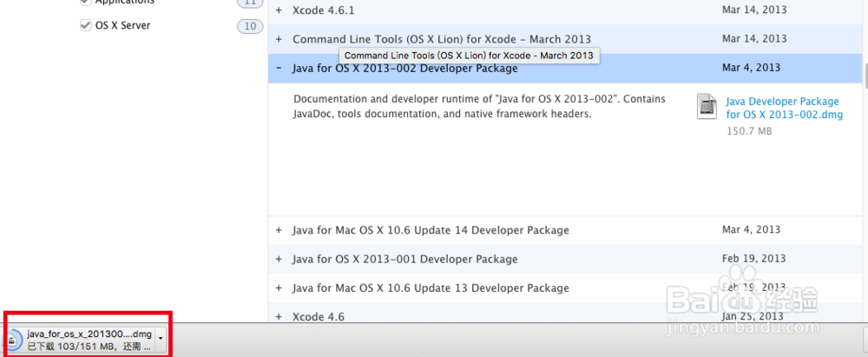
Task: Click the downloading java_for_os_x dmg file icon
Action: (16, 339)
